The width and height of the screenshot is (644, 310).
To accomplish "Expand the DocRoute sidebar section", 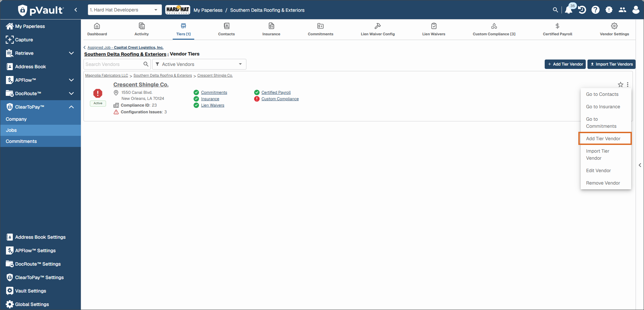I will point(71,93).
